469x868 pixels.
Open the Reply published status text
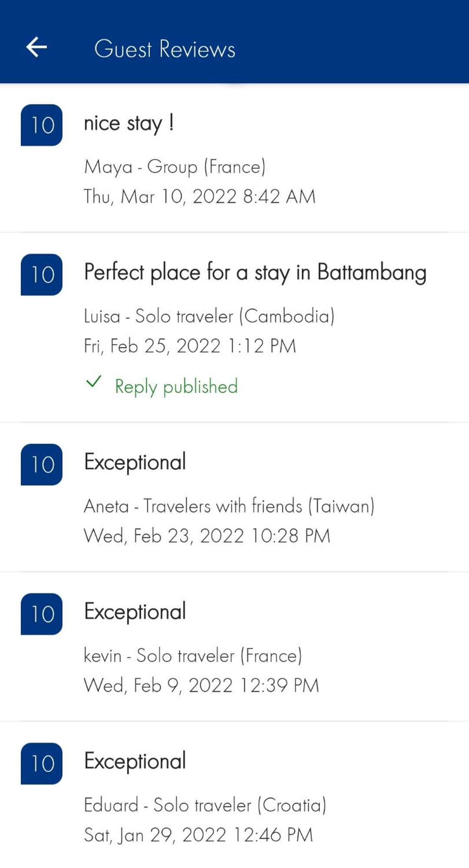tap(176, 386)
